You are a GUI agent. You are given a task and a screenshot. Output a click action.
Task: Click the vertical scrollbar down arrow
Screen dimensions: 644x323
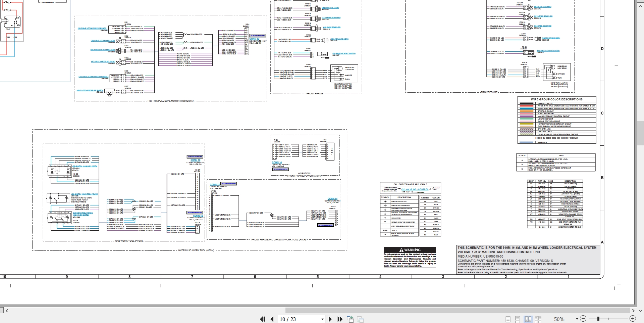click(640, 311)
